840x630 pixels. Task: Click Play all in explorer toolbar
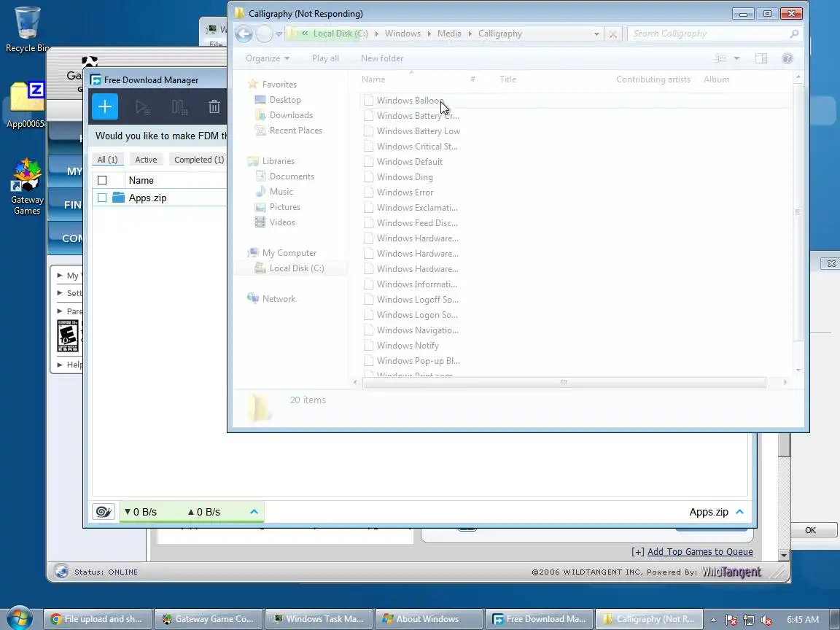coord(325,58)
